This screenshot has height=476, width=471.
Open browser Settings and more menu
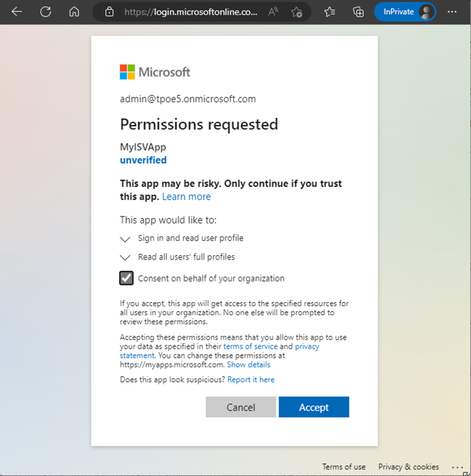tap(452, 12)
